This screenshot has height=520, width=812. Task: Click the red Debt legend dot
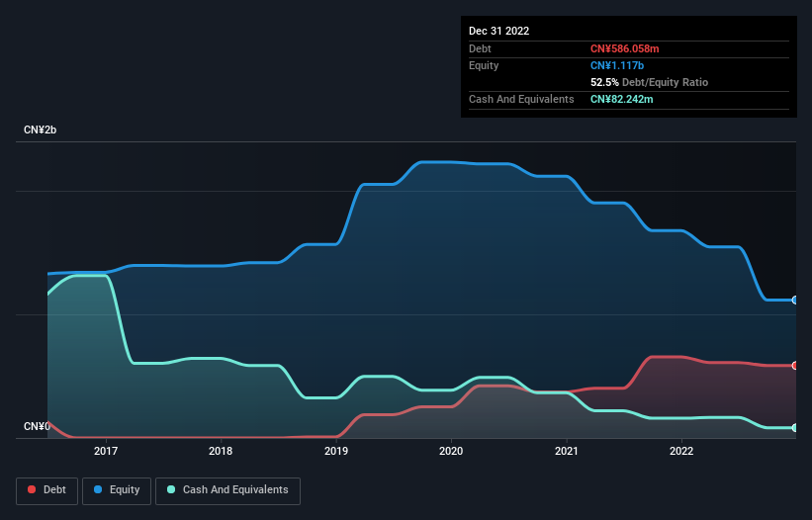pos(32,489)
